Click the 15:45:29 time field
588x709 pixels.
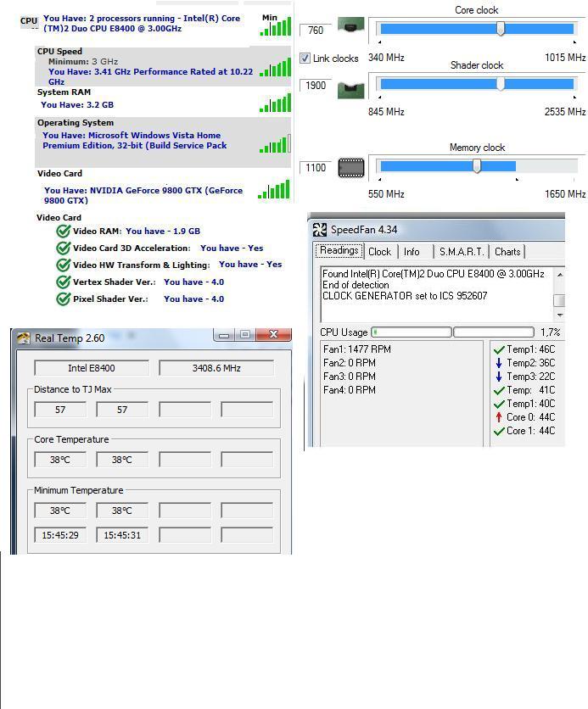[x=60, y=535]
